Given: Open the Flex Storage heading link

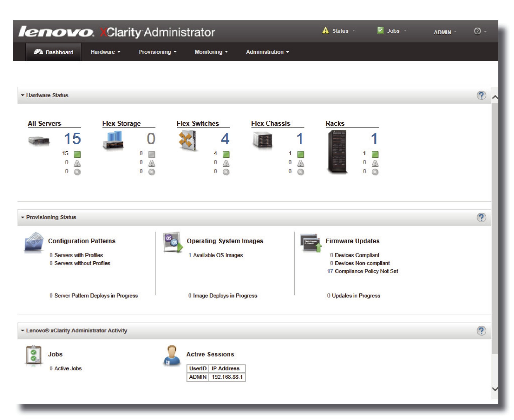Looking at the screenshot, I should click(121, 123).
